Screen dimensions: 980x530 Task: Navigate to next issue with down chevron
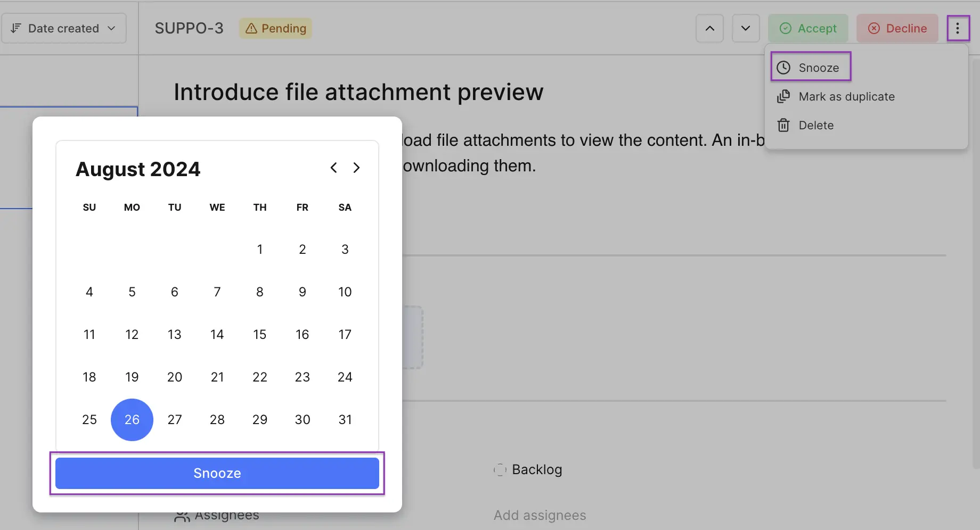(746, 28)
